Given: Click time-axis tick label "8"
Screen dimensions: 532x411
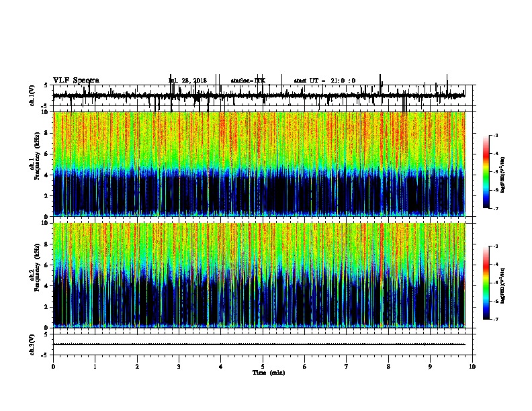Looking at the screenshot, I should 388,367.
